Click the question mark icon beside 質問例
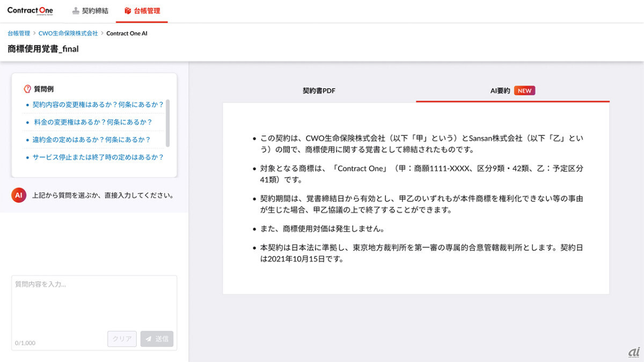 point(27,89)
